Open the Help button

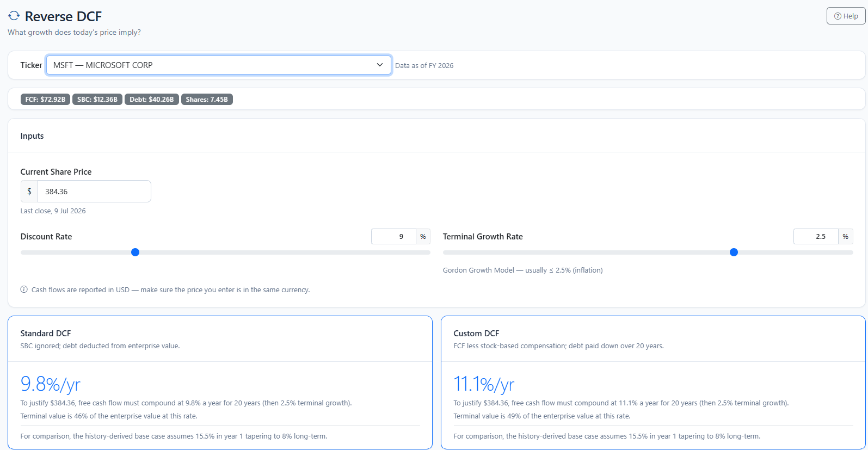pos(846,16)
